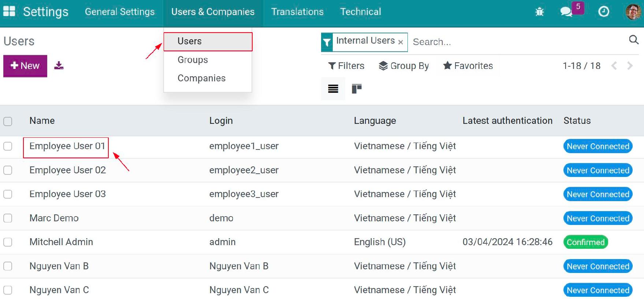Image resolution: width=644 pixels, height=299 pixels.
Task: Click the Confirmed status badge
Action: click(x=586, y=242)
